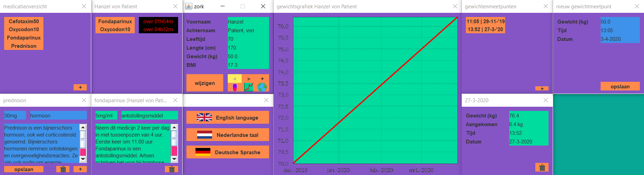Viewport: 644px width, 175px height.
Task: Close the medicatieoverzicht window
Action: pos(84,6)
